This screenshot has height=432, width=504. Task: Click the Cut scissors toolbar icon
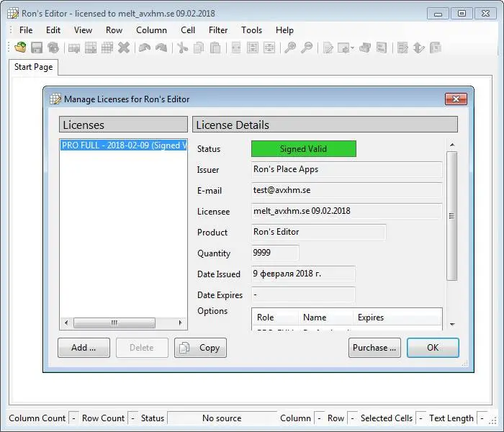[x=182, y=48]
